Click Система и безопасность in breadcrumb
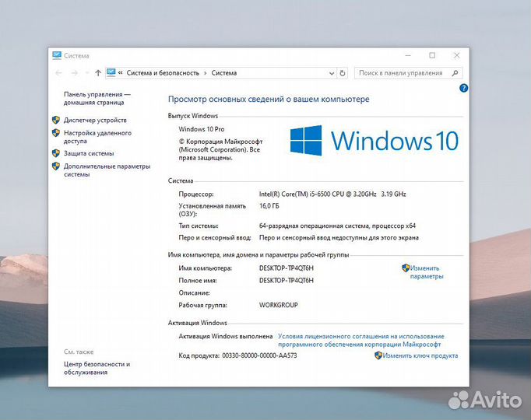 click(163, 73)
